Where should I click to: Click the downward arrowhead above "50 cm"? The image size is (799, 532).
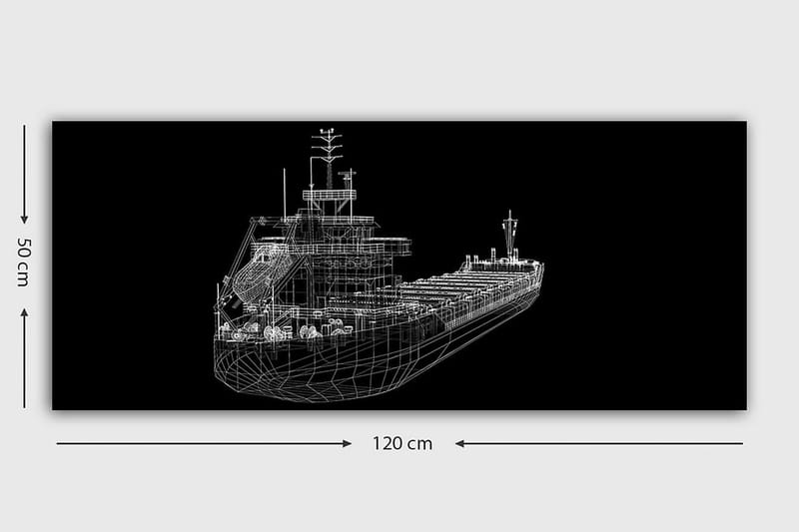(24, 218)
